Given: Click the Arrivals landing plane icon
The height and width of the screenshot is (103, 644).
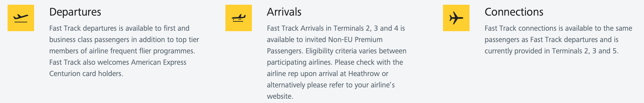Looking at the screenshot, I should [x=238, y=18].
